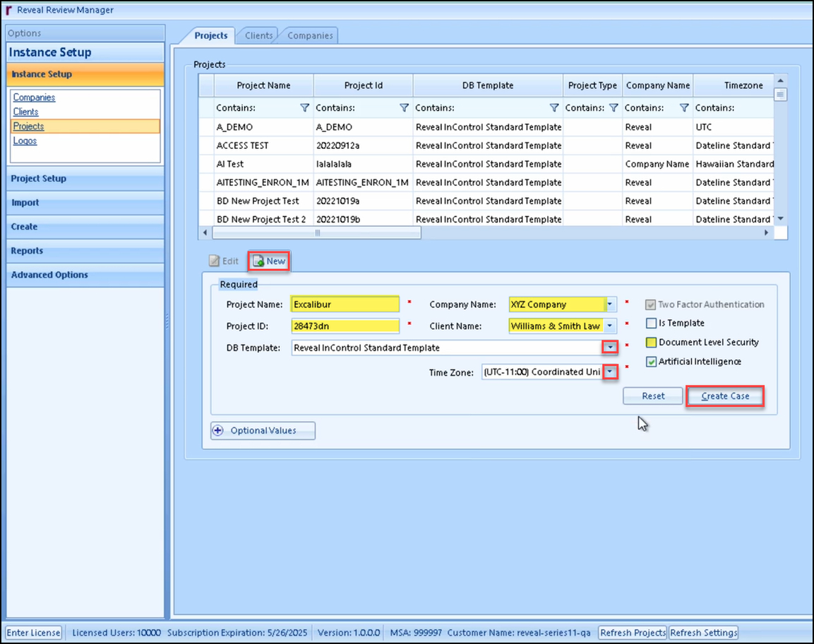This screenshot has width=814, height=644.
Task: Click the grayed-out Edit pencil icon
Action: 214,261
